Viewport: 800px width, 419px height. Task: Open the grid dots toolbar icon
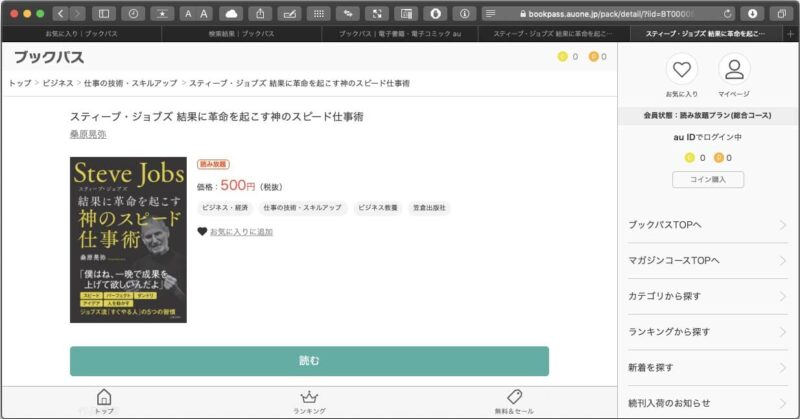click(319, 14)
